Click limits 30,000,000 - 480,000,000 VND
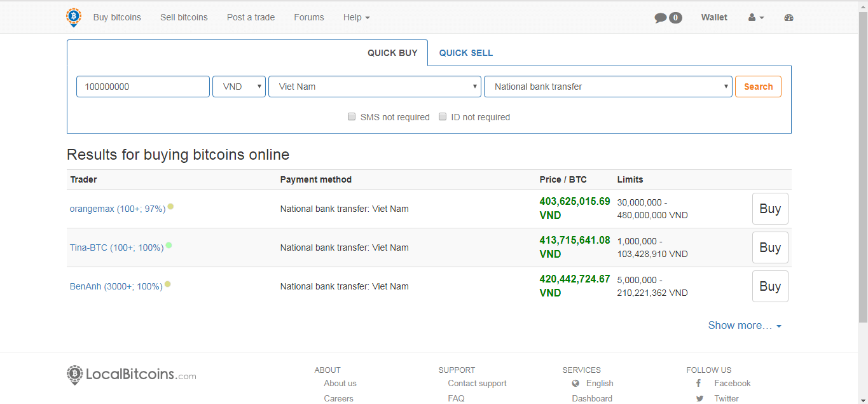 point(652,209)
